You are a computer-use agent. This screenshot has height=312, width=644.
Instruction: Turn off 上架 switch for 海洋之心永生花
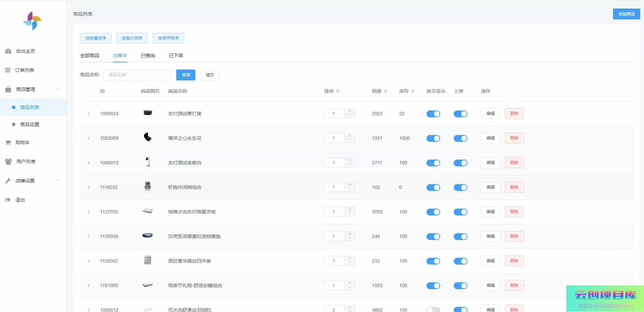click(460, 138)
